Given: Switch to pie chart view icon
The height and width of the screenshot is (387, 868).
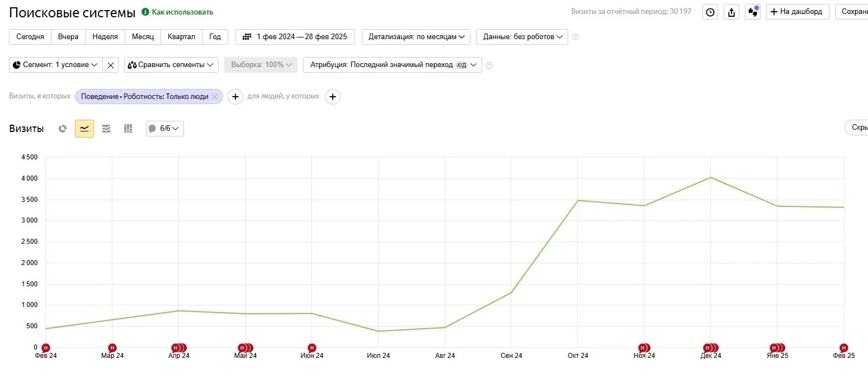Looking at the screenshot, I should click(x=63, y=129).
